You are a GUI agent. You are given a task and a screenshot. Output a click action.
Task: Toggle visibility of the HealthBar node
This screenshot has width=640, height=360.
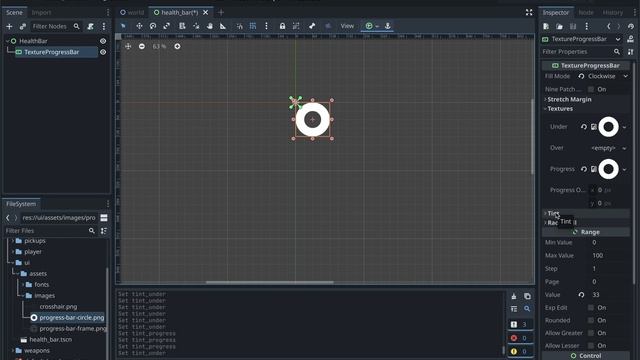pos(103,41)
